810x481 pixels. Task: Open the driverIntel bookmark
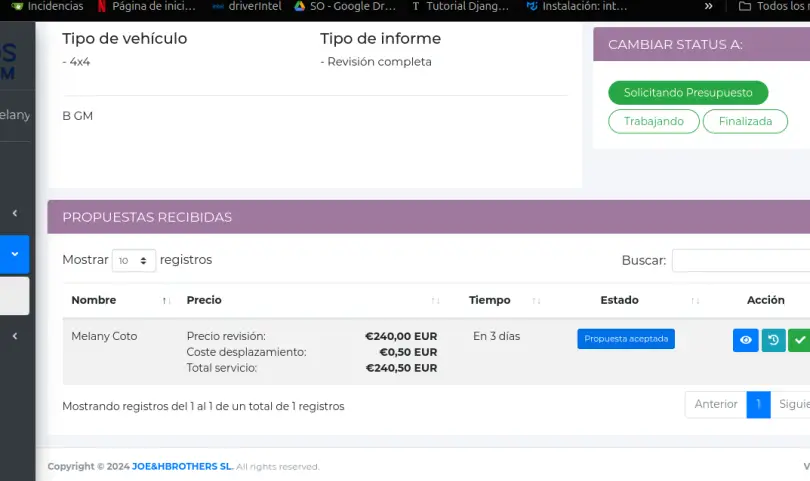(x=247, y=6)
